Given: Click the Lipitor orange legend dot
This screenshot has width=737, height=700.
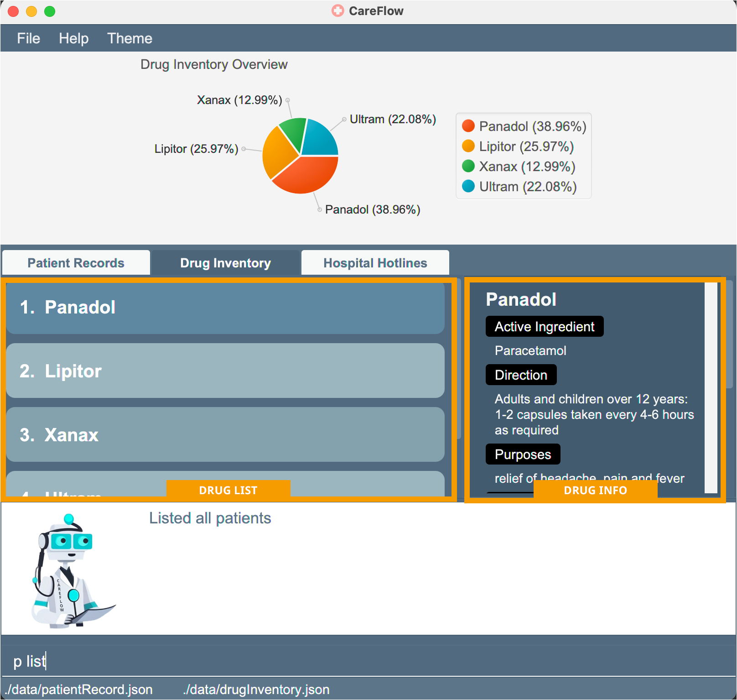Looking at the screenshot, I should [x=468, y=146].
